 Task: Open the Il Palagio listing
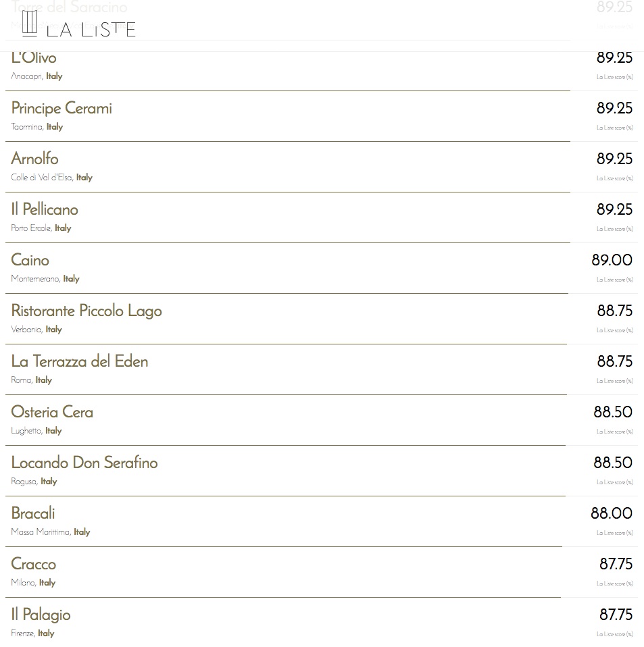coord(41,615)
